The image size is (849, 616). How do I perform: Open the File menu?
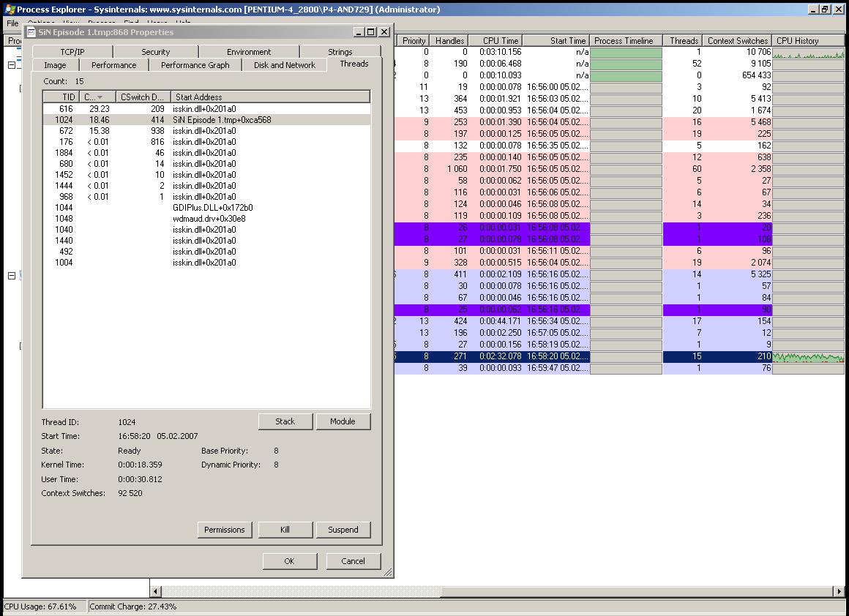pos(13,23)
